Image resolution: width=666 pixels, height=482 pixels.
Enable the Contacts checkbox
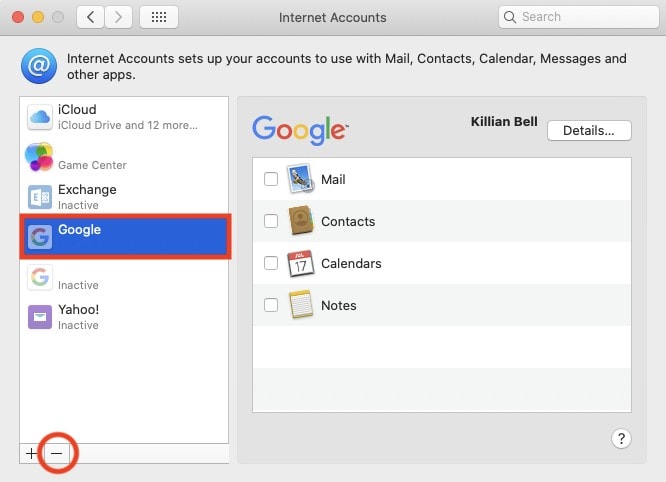coord(271,222)
